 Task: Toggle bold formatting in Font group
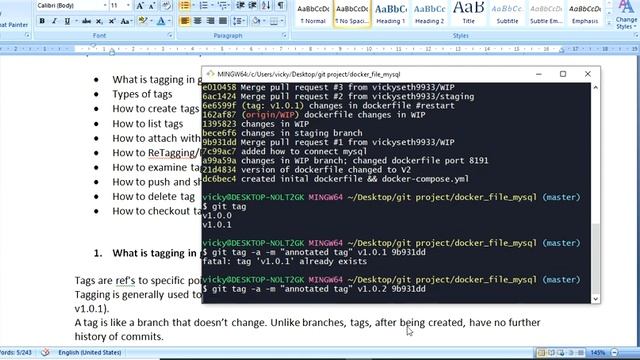[x=42, y=21]
